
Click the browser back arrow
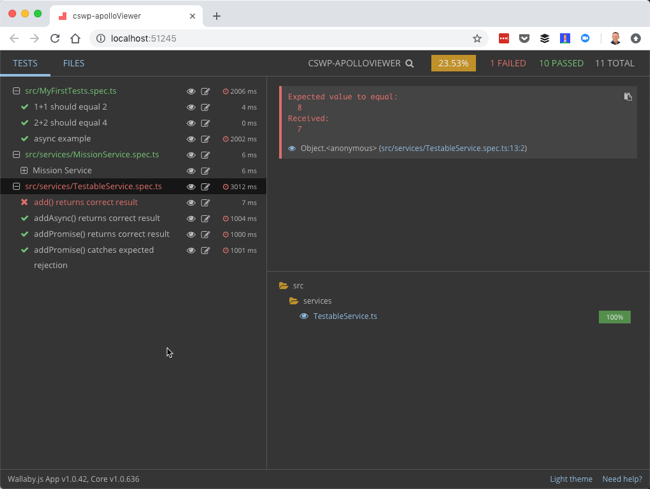[x=15, y=39]
